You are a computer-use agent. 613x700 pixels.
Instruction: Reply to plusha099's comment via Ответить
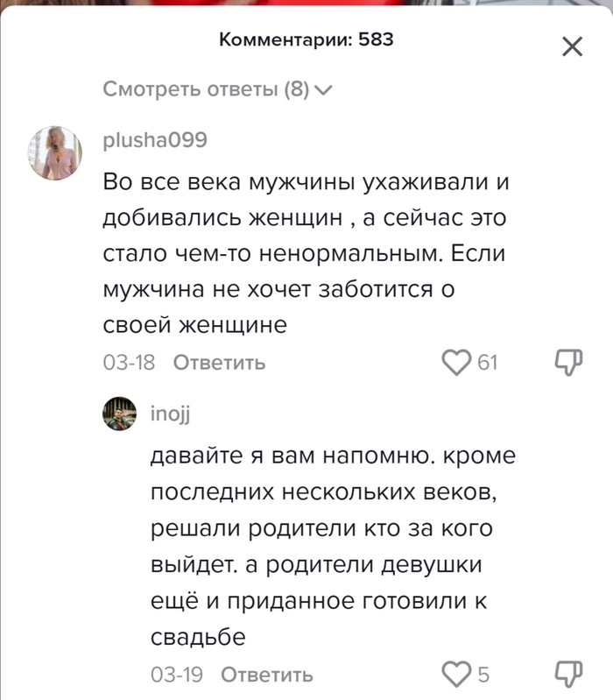tap(219, 362)
